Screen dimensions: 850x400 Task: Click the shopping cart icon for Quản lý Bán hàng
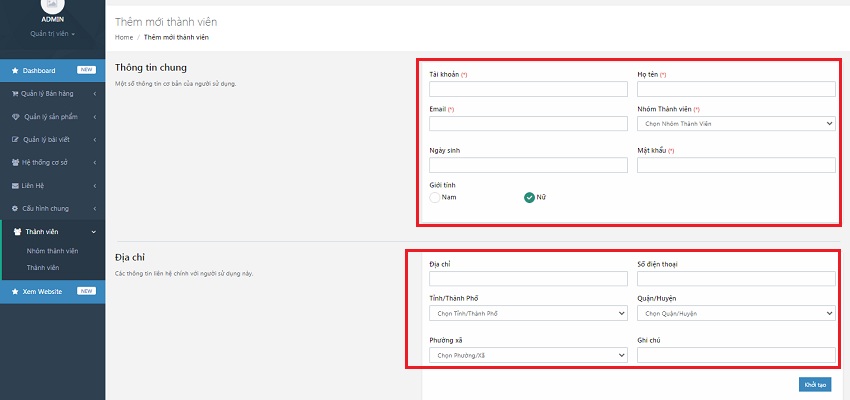click(15, 94)
